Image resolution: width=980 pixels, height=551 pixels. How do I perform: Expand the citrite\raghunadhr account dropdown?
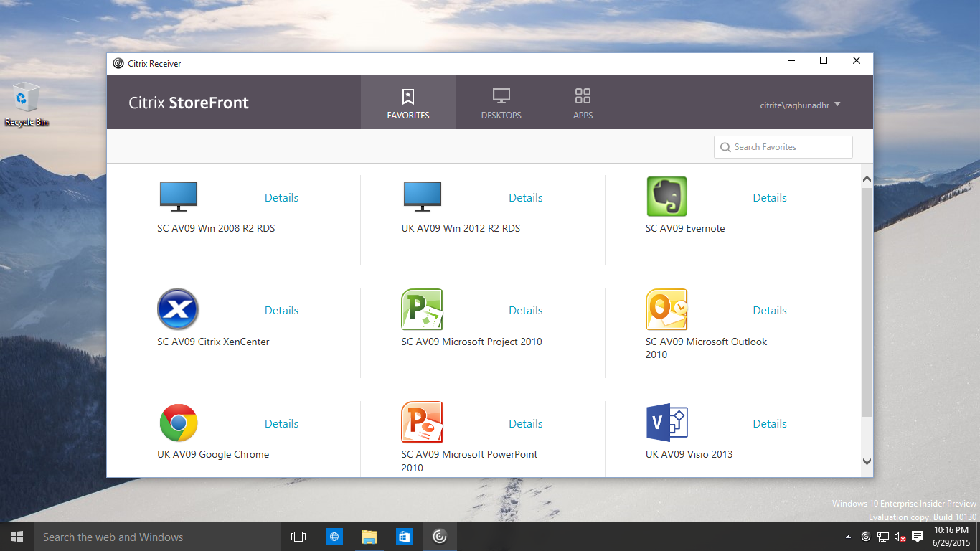(799, 105)
